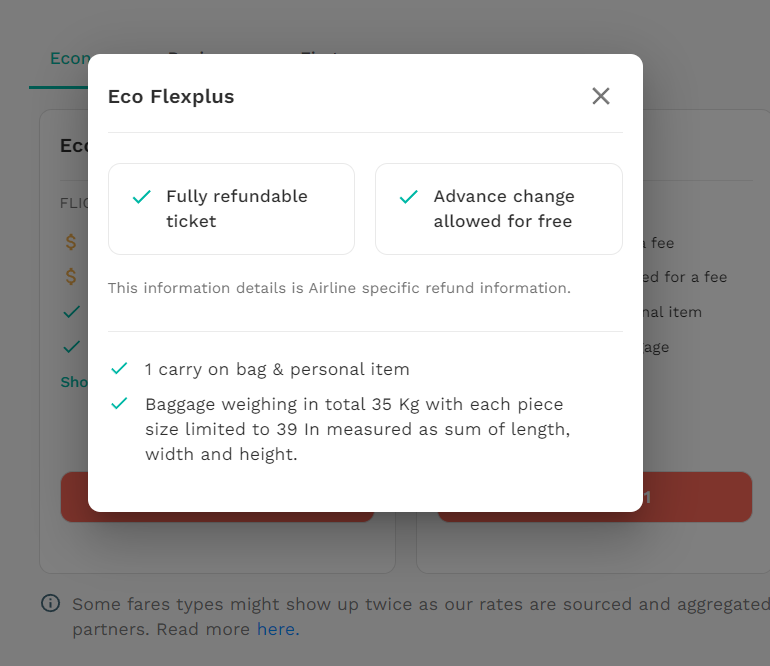Viewport: 770px width, 666px height.
Task: Switch to the Economy tab
Action: pos(70,58)
